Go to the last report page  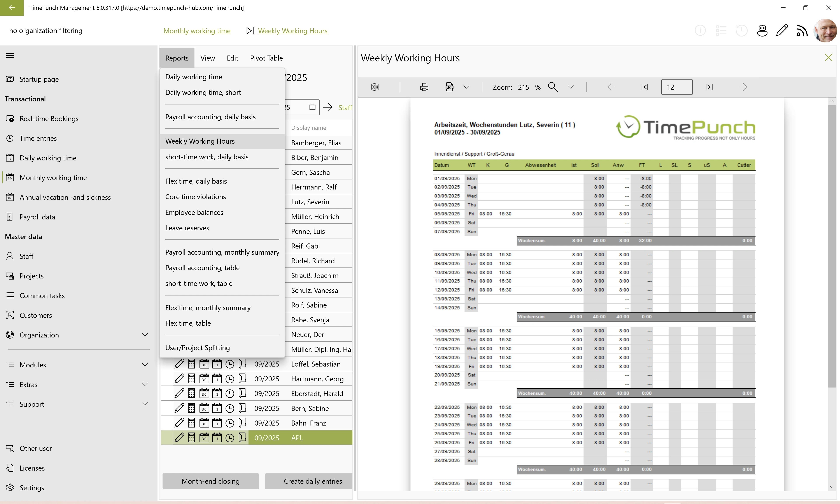pyautogui.click(x=709, y=87)
